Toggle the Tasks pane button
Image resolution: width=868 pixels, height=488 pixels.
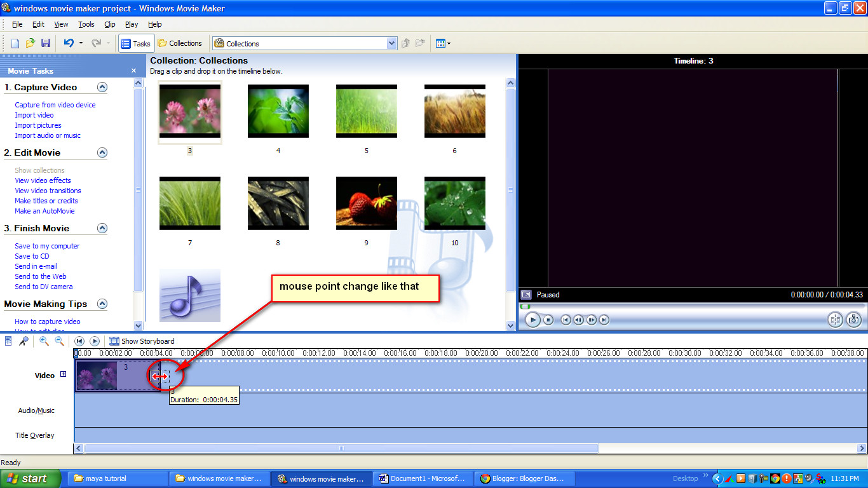point(136,43)
